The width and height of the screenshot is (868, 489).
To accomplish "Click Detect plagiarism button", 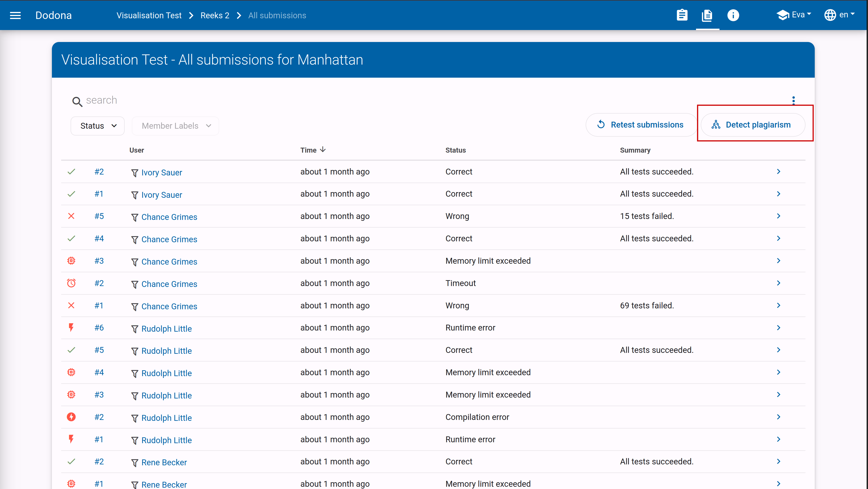I will (x=753, y=125).
